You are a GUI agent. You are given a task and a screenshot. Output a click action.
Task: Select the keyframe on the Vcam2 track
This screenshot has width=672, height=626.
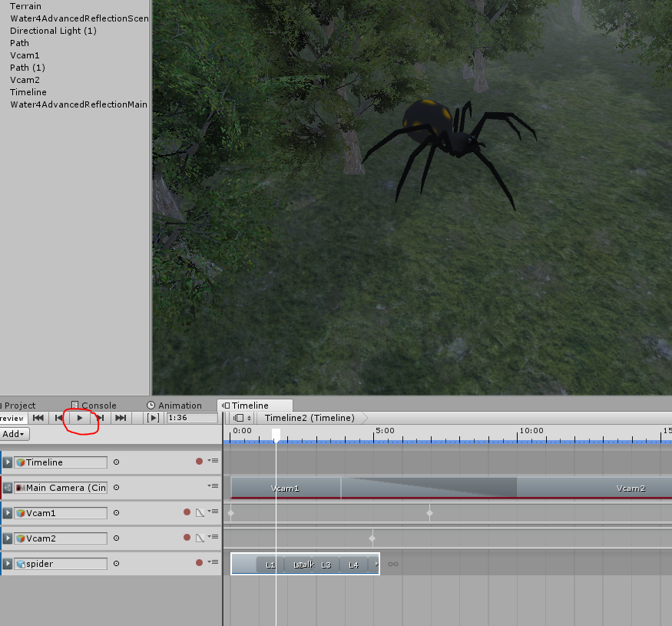click(372, 538)
